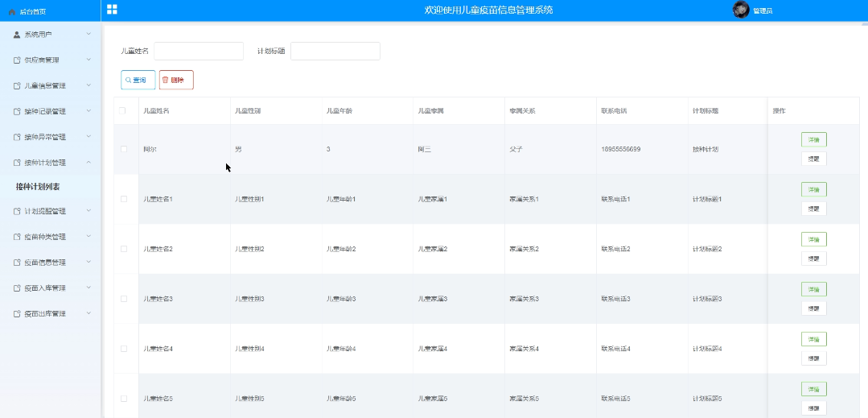Select the checkbox of row 儿童姓名2
868x418 pixels.
click(x=124, y=249)
